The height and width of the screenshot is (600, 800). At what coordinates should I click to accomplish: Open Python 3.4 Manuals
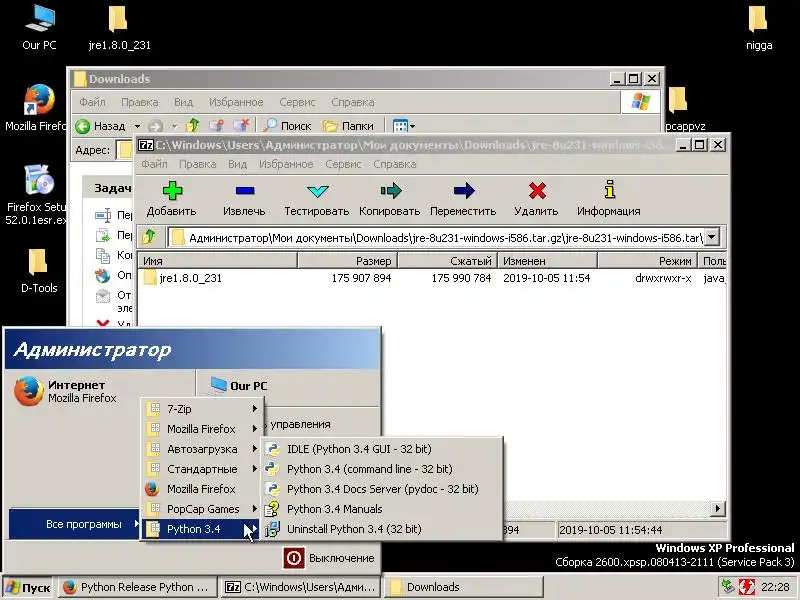382,509
